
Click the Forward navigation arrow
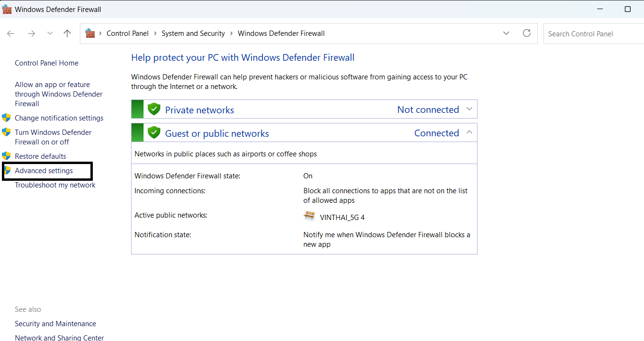click(x=32, y=33)
